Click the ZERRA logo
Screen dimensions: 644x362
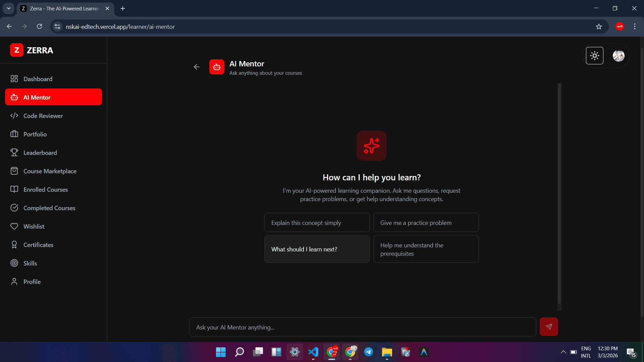(32, 50)
